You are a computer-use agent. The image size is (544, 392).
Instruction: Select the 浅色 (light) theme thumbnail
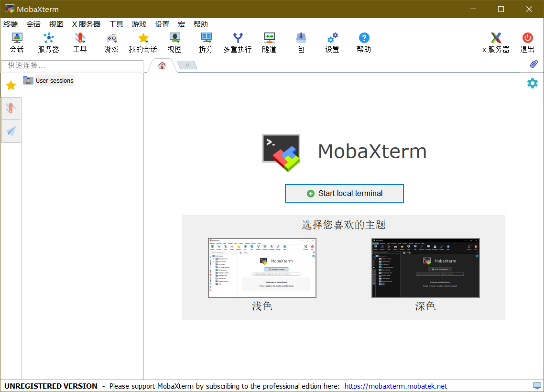[x=262, y=268]
